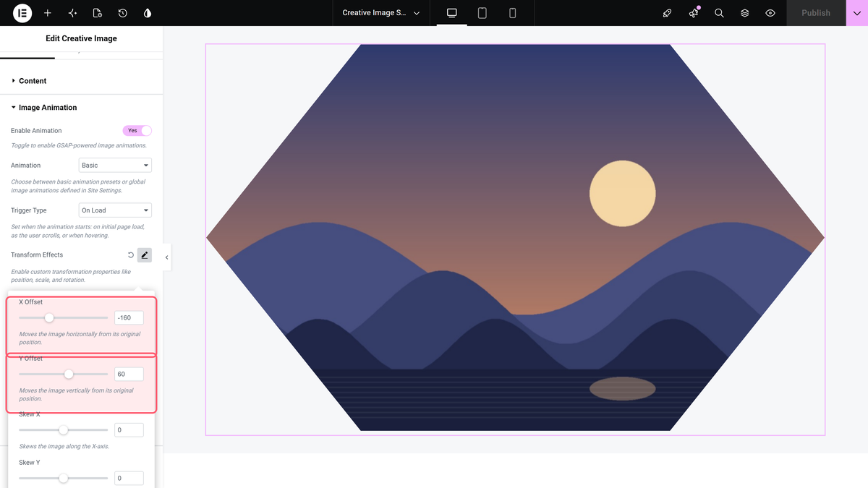Collapse the editor panel with the side arrow
This screenshot has width=868, height=488.
(167, 257)
